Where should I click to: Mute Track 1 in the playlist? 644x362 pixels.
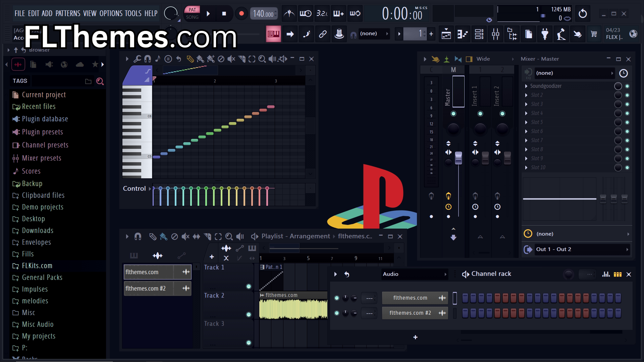point(249,286)
